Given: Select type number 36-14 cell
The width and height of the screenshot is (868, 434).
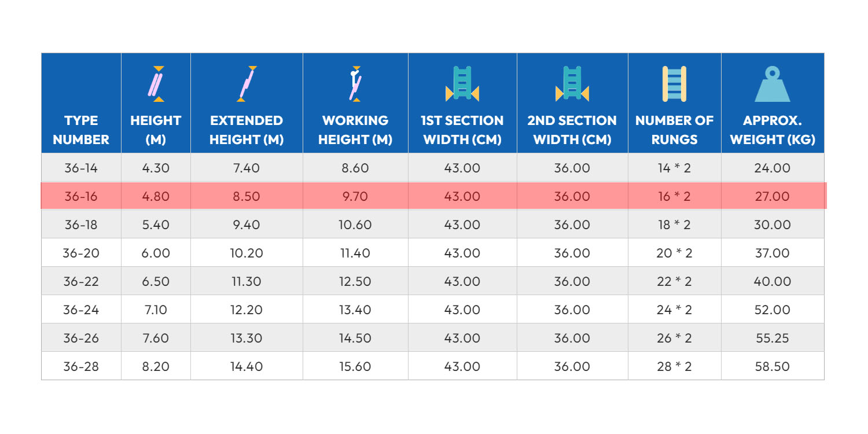Looking at the screenshot, I should coord(81,168).
